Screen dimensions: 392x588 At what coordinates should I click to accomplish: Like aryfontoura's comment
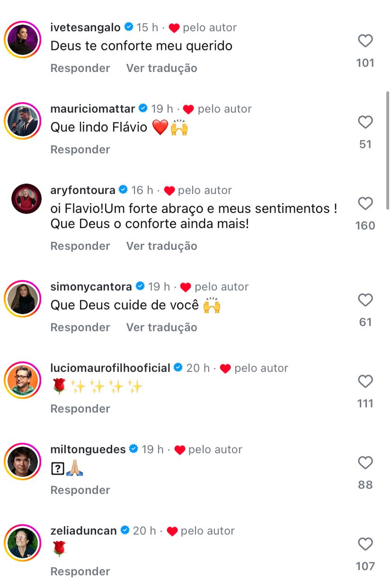tap(365, 203)
